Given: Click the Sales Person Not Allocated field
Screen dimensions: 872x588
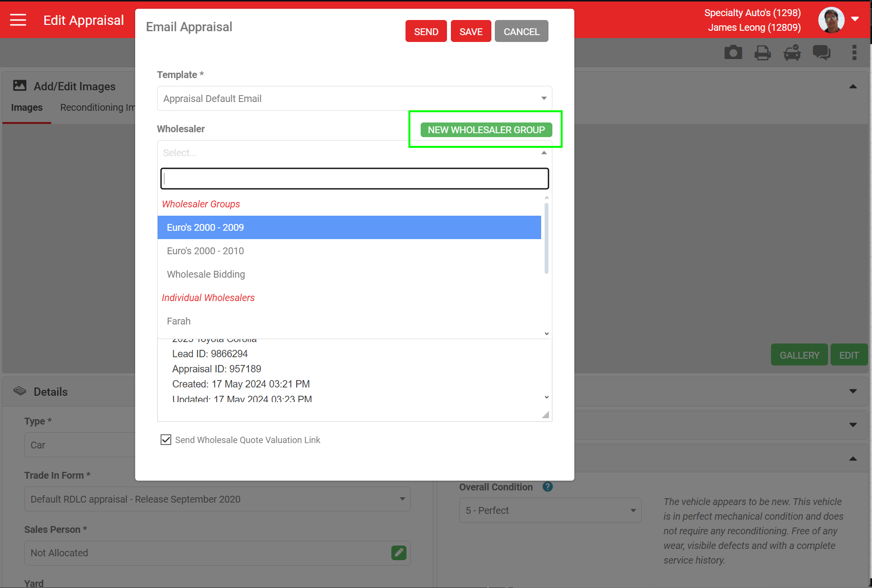Looking at the screenshot, I should 218,553.
